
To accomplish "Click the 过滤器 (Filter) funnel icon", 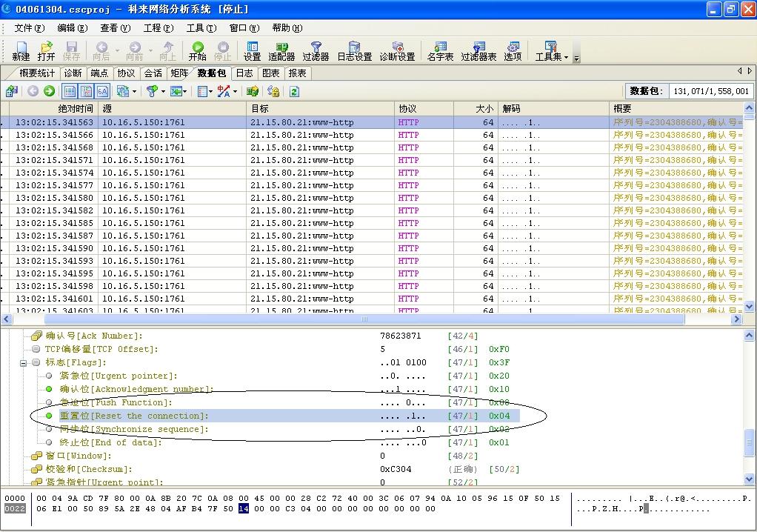I will [x=316, y=50].
